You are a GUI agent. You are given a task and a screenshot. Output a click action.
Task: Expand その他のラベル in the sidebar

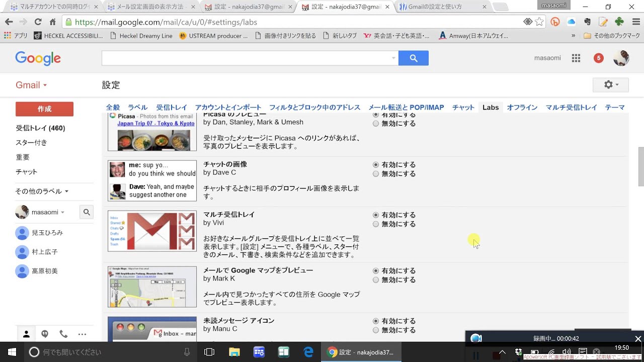pyautogui.click(x=42, y=191)
